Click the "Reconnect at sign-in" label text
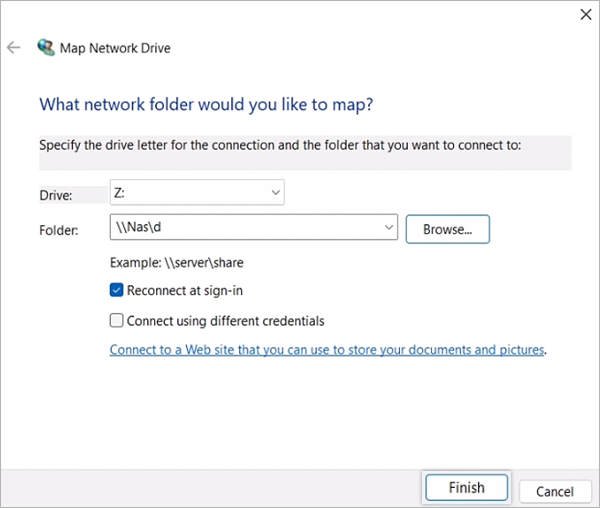 [x=185, y=291]
